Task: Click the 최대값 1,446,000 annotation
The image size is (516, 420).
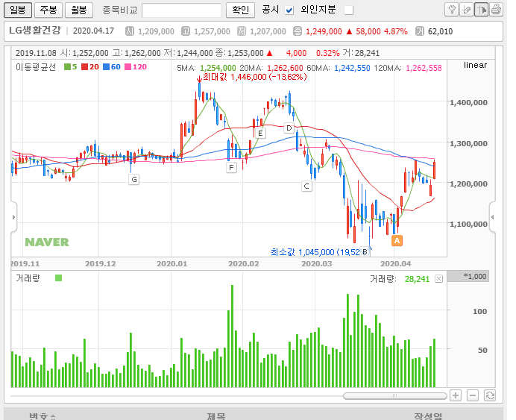Action: [255, 77]
